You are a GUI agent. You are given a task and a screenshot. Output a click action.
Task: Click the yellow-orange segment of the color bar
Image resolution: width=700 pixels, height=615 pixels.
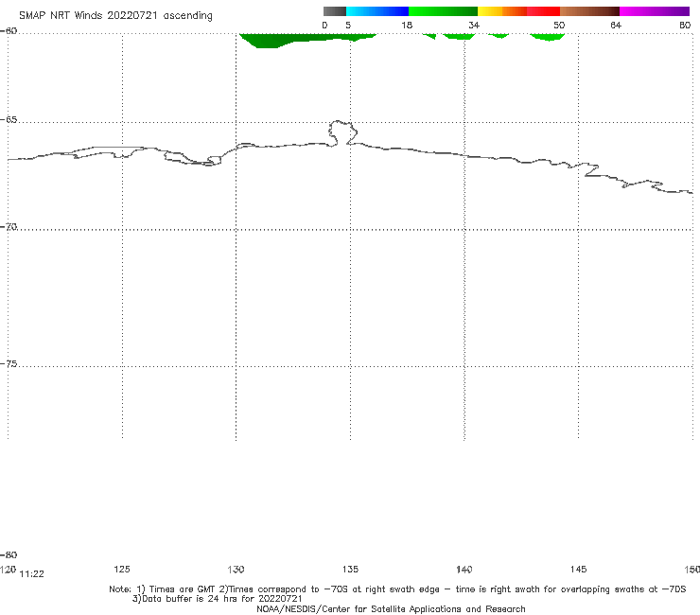pyautogui.click(x=501, y=11)
